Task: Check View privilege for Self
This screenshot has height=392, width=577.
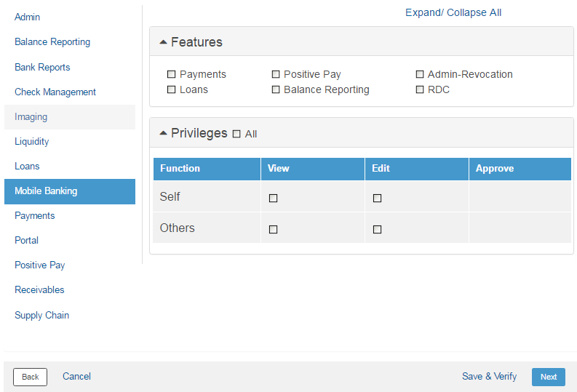Action: (274, 198)
